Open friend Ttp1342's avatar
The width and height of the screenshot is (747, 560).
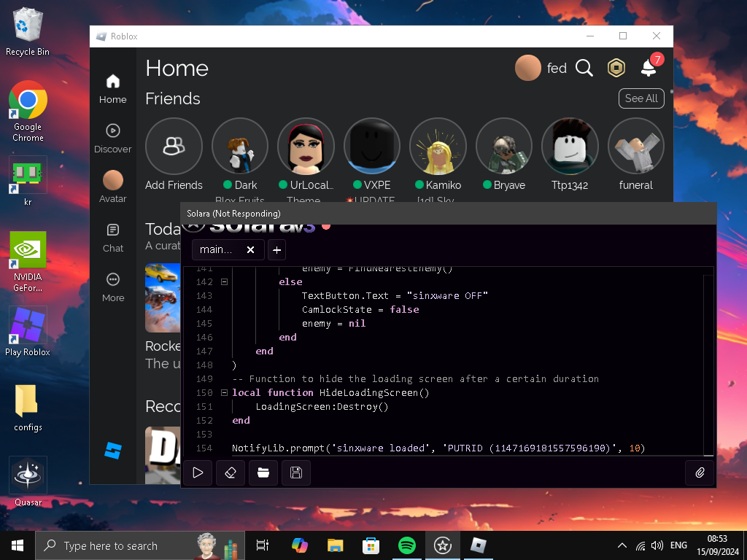click(x=570, y=146)
